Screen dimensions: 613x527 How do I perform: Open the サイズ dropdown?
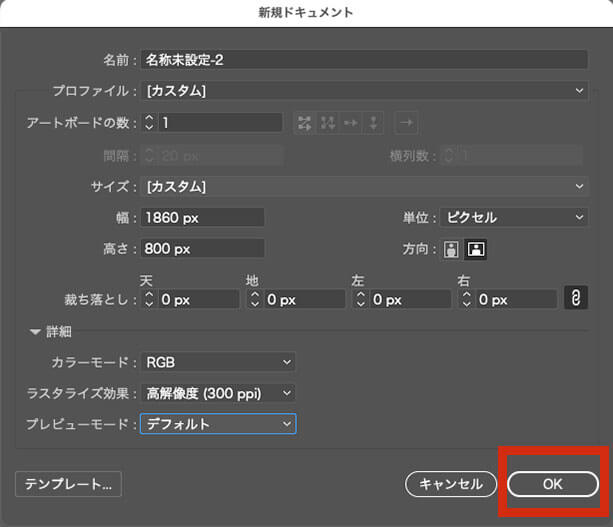pyautogui.click(x=364, y=187)
